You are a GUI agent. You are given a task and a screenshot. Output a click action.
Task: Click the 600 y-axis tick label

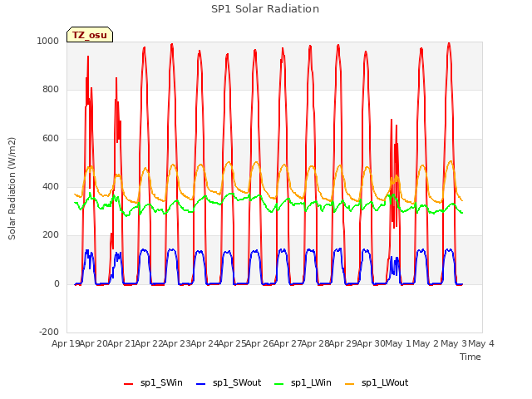point(51,138)
